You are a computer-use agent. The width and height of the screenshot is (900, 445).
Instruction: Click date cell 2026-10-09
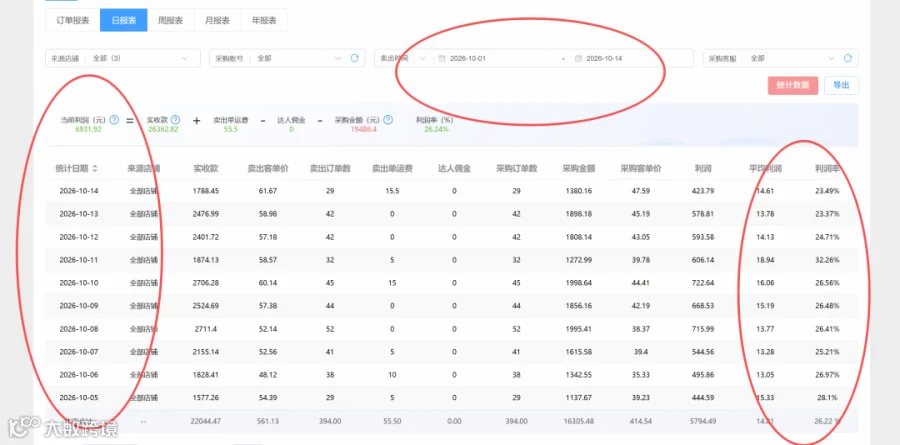(79, 306)
